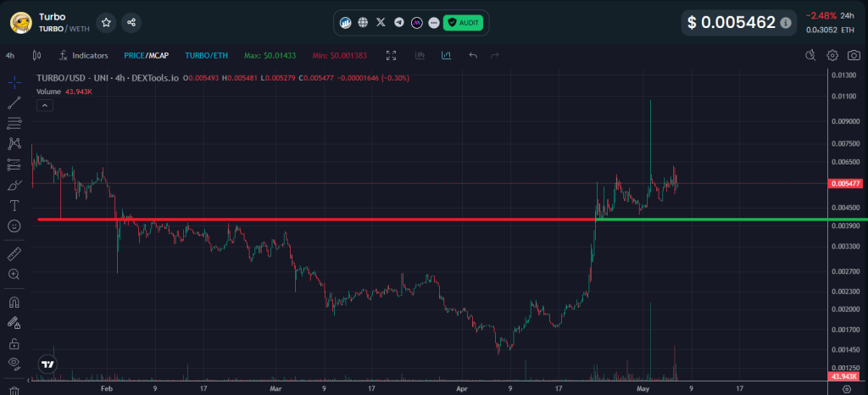Lock all drawing tools
The image size is (868, 395).
pos(14,343)
